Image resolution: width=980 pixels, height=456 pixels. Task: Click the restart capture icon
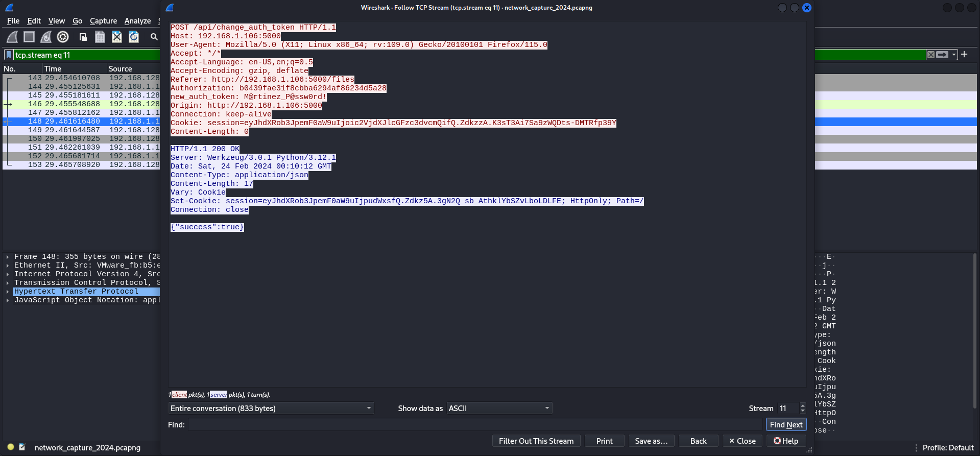(46, 37)
